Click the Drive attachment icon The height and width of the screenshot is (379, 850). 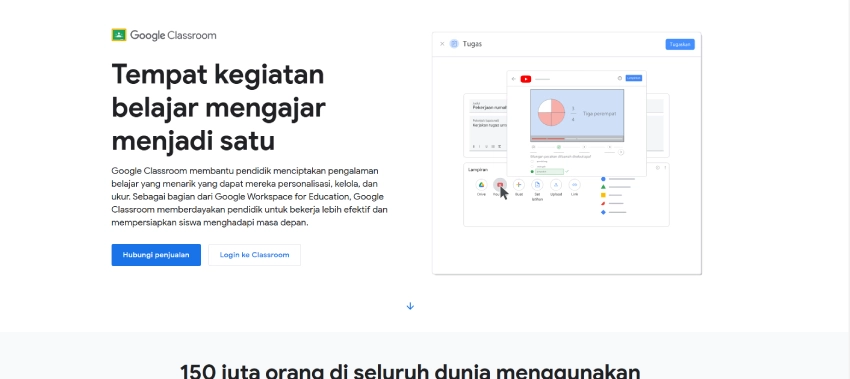coord(481,185)
